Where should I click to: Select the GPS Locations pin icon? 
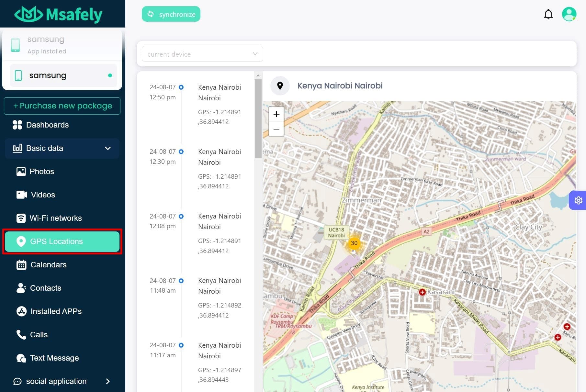21,241
